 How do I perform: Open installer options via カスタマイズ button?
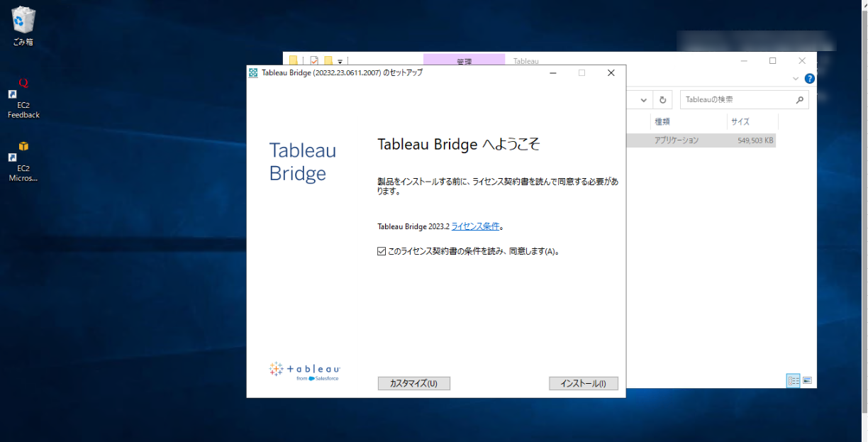tap(413, 383)
